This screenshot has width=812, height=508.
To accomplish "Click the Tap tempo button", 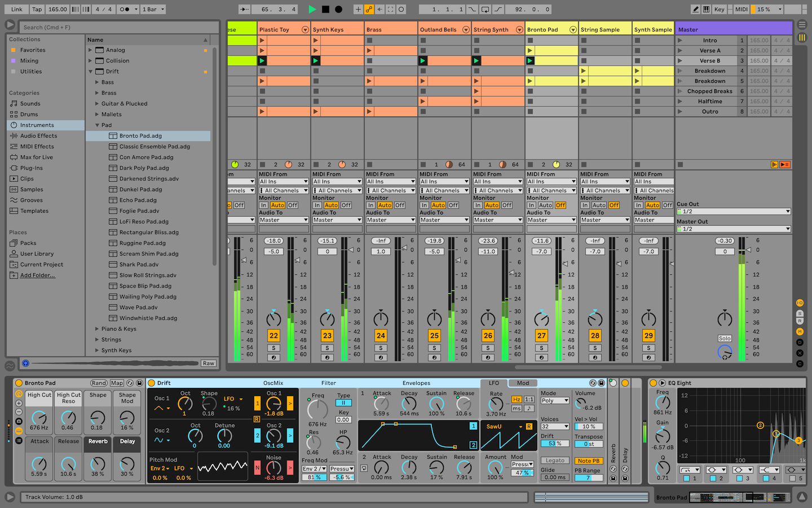I will [37, 9].
